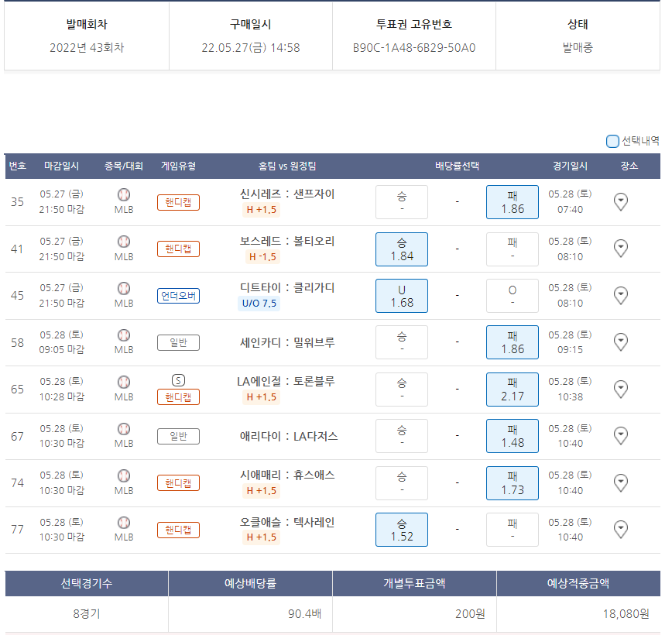
Task: Click the H -1.5 handicap label in row 41
Action: click(262, 257)
